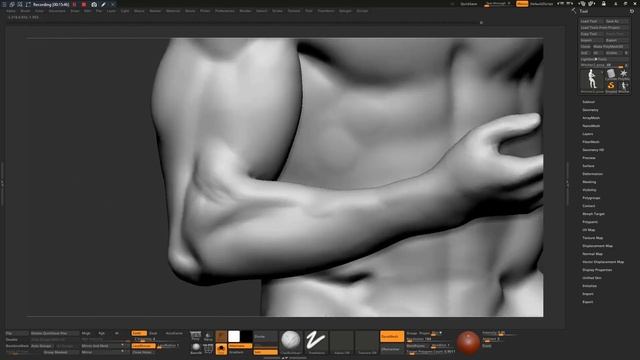Pick the PolyMesh3D star tool
The image size is (640, 360).
[624, 73]
